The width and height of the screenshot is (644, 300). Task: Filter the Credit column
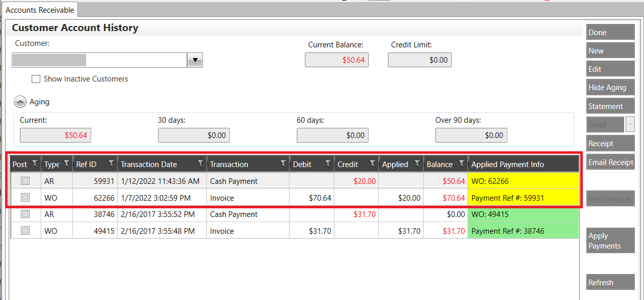click(373, 164)
